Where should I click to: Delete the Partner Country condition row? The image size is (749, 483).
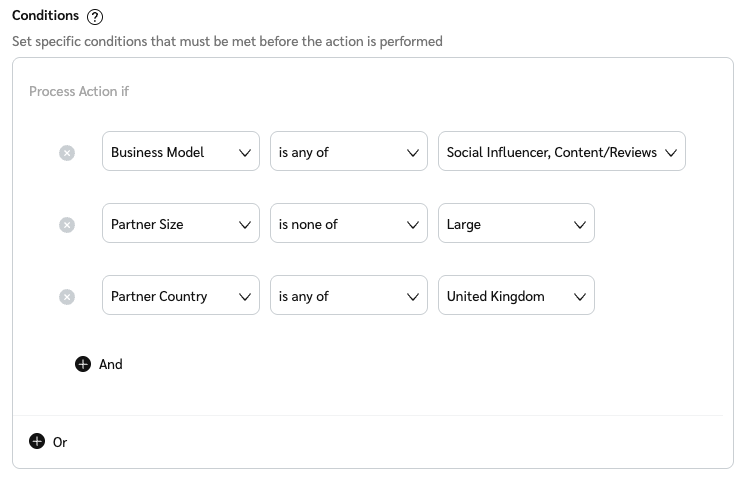pyautogui.click(x=67, y=297)
